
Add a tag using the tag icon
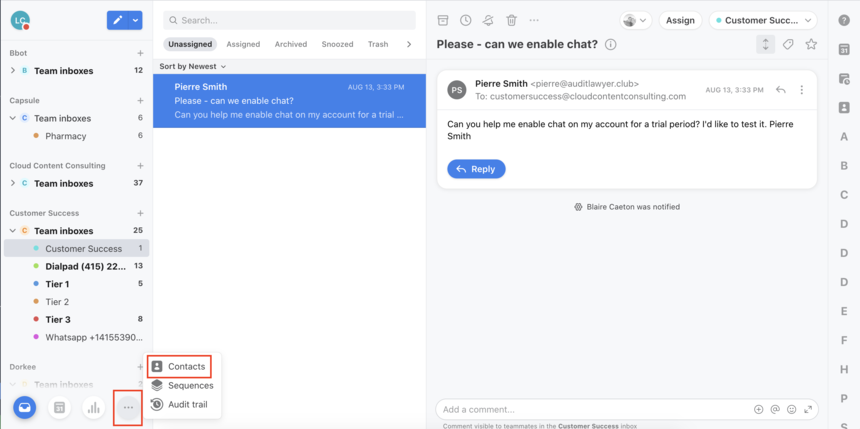click(788, 44)
